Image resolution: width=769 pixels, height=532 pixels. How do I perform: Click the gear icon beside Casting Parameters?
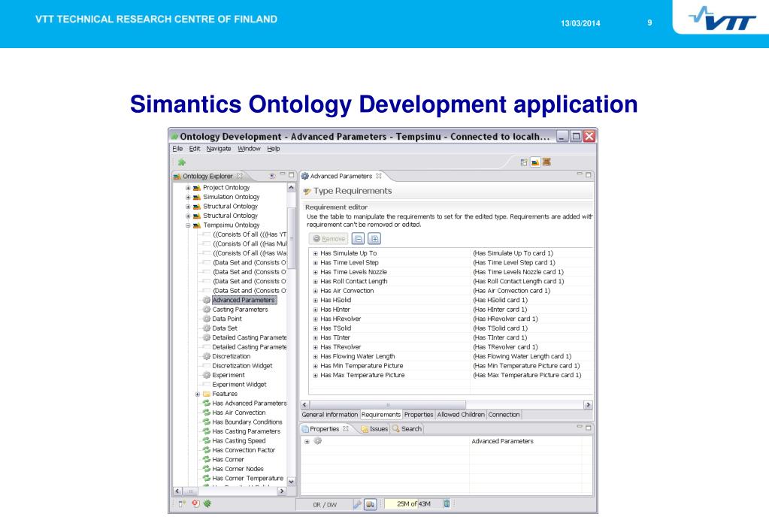pos(207,310)
